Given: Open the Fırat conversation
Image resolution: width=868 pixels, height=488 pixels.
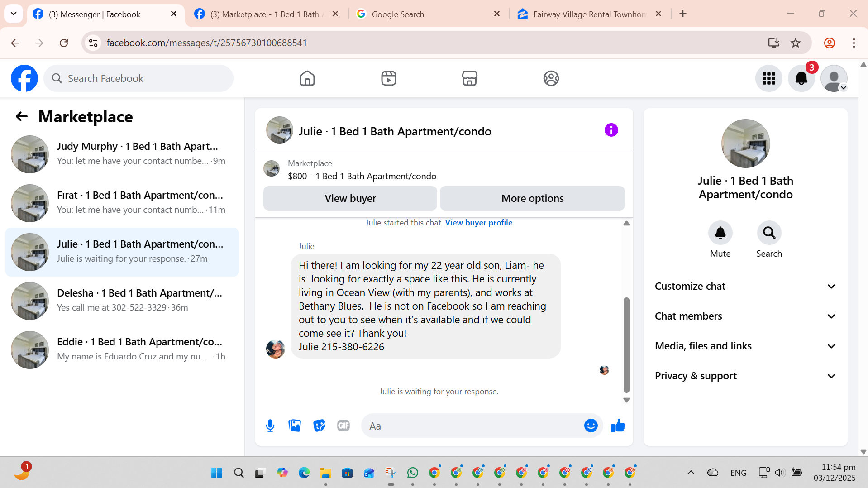Looking at the screenshot, I should pos(122,203).
